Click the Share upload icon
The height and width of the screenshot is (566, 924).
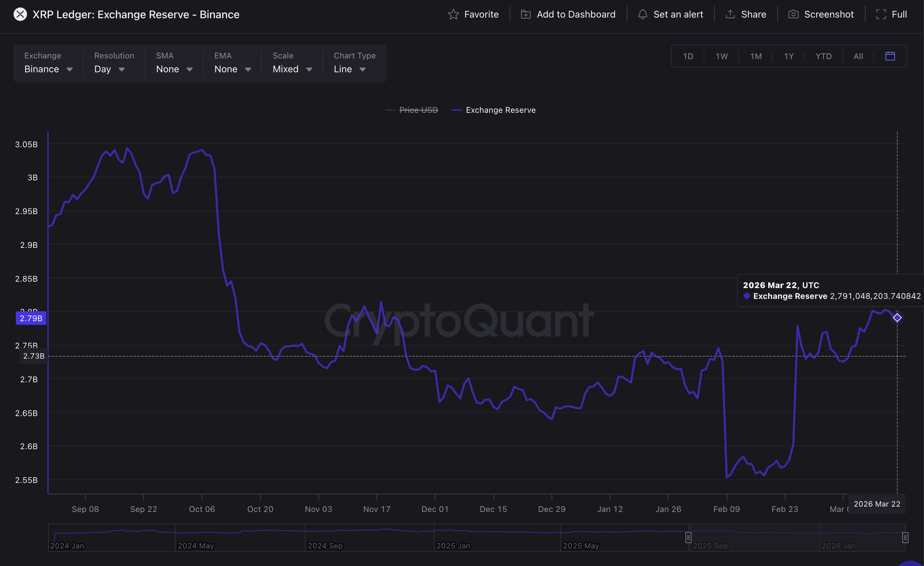point(730,14)
